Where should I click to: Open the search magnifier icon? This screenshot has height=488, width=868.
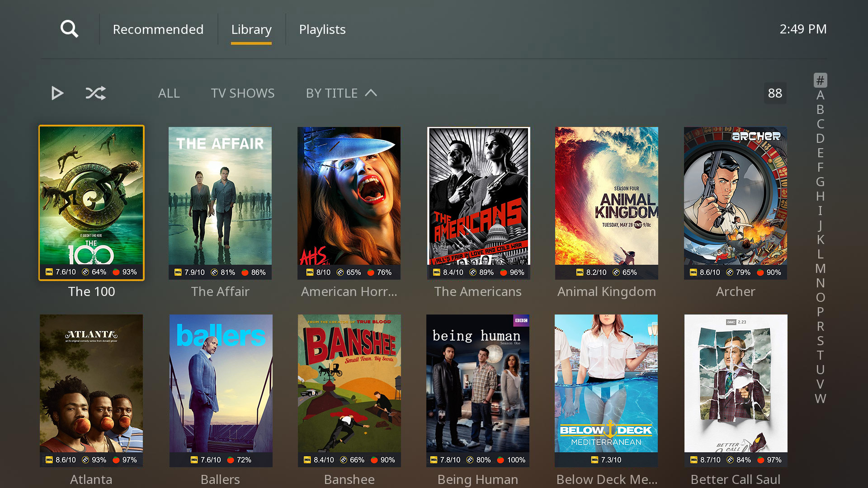pos(69,29)
